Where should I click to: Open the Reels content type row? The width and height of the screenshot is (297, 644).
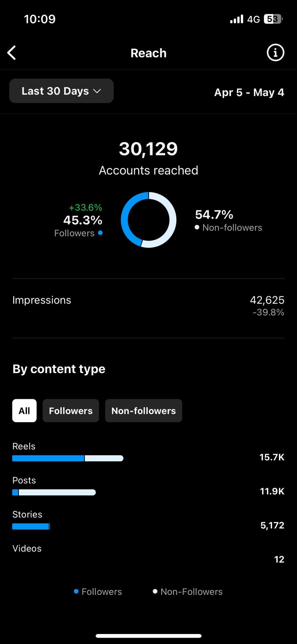148,452
